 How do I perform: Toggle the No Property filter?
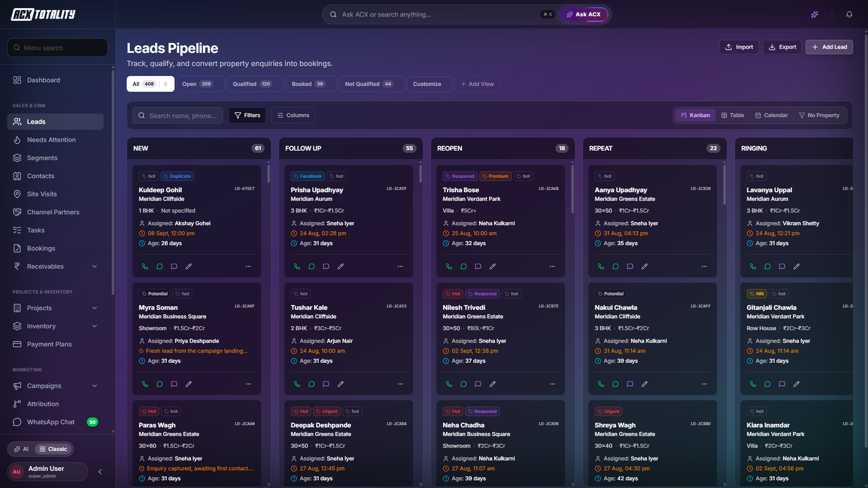click(x=819, y=115)
